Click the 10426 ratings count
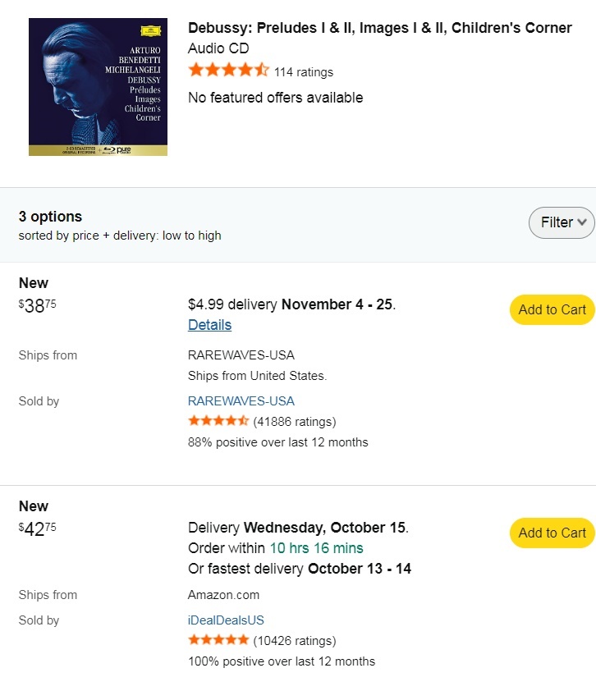The width and height of the screenshot is (596, 700). pos(295,641)
